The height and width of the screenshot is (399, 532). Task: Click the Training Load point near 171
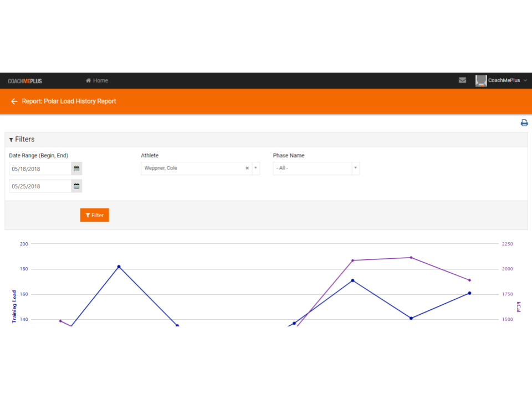[x=352, y=280]
